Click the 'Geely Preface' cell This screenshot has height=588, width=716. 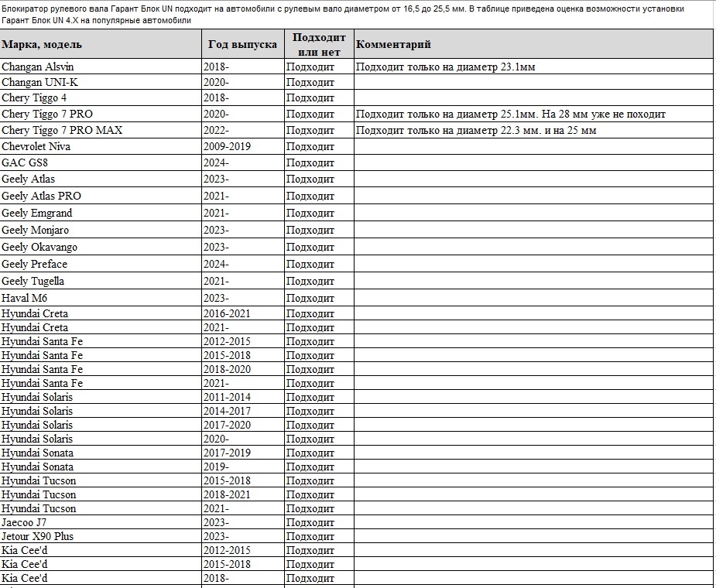[101, 264]
